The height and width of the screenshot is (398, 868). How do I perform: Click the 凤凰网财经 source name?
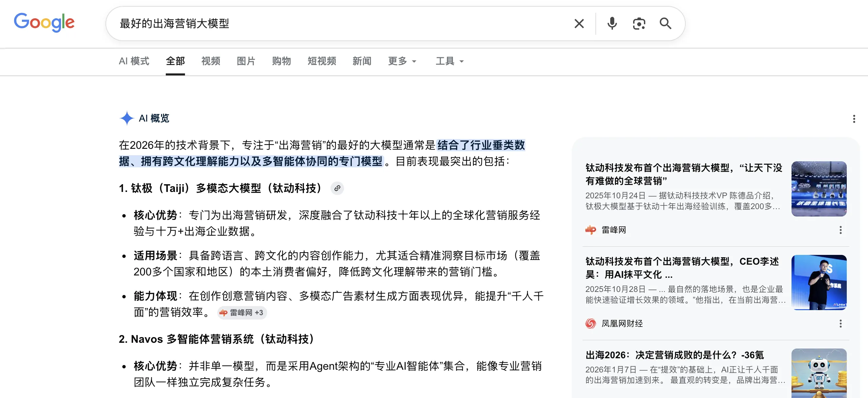tap(622, 324)
